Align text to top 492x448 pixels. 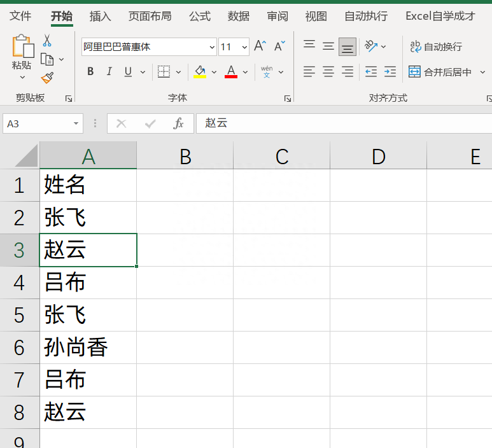pyautogui.click(x=309, y=44)
